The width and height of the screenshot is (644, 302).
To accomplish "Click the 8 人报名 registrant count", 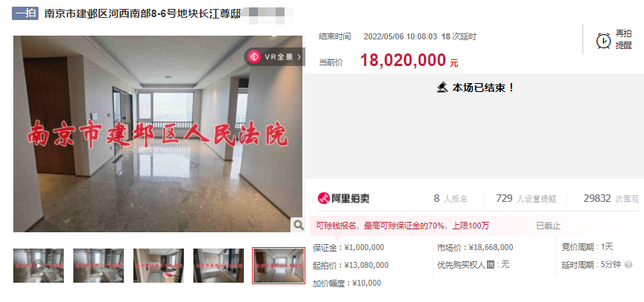I will click(x=451, y=199).
